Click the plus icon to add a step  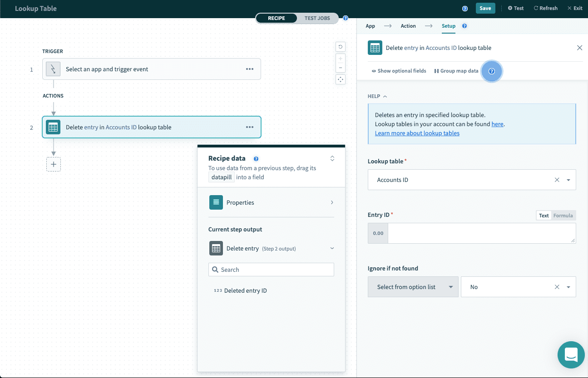(54, 164)
